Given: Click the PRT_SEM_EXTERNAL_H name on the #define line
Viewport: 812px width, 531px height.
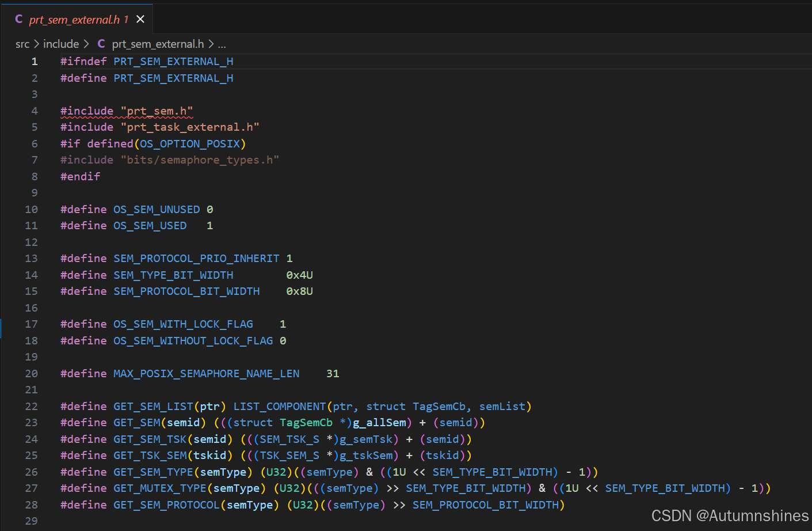Looking at the screenshot, I should 173,78.
